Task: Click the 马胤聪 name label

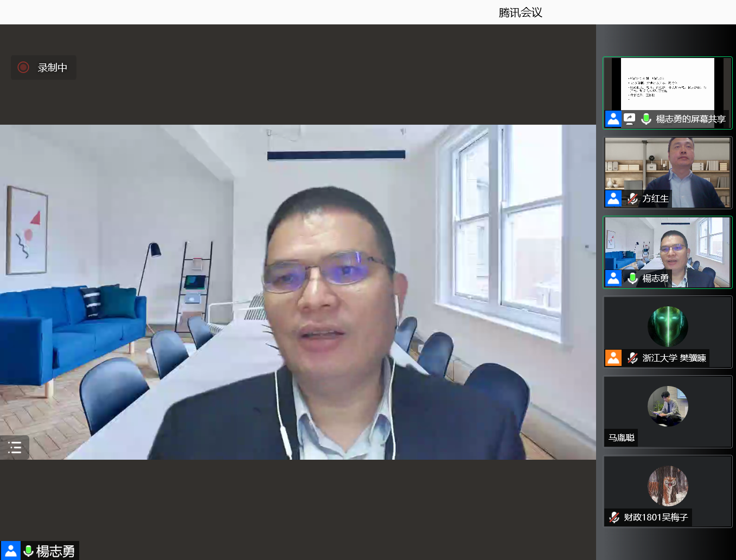Action: point(622,437)
